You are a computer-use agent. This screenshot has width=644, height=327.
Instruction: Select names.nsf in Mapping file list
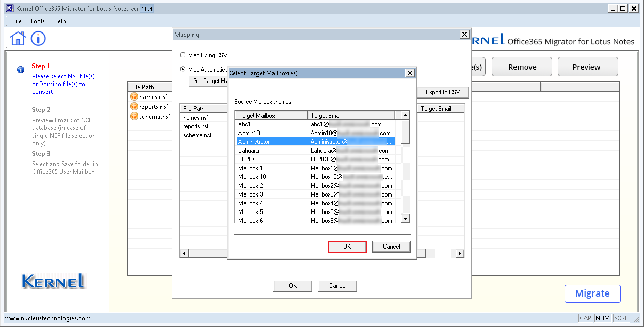[196, 118]
